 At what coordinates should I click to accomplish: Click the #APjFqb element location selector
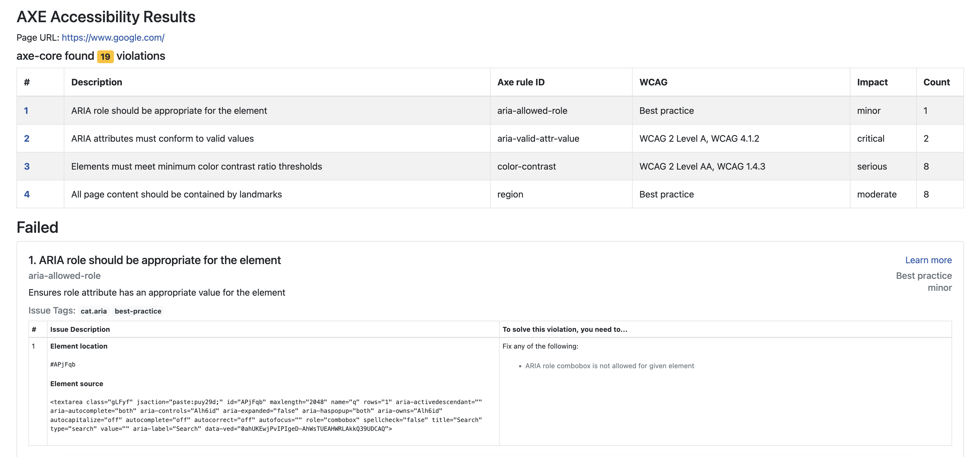tap(63, 364)
